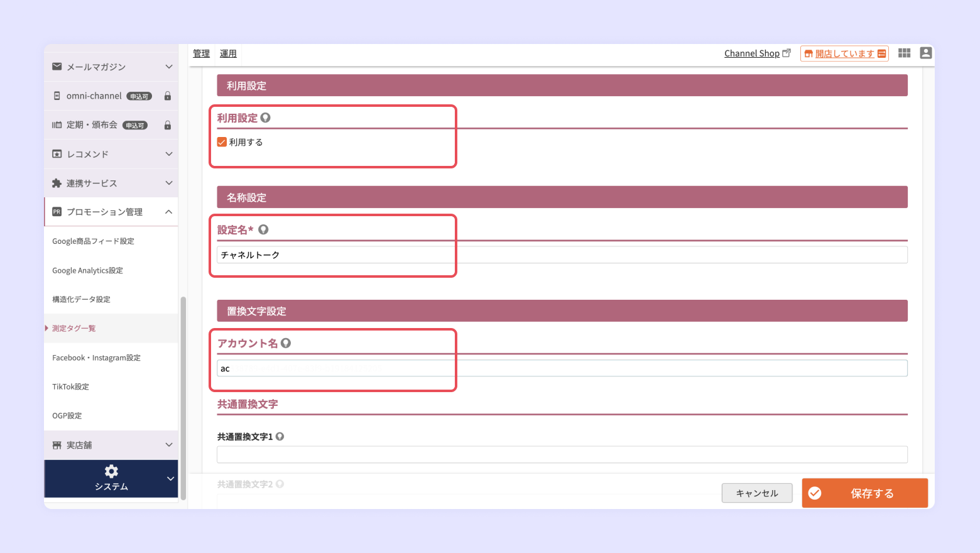Expand the メールマガジン menu chevron
Screen dimensions: 980x553
point(168,67)
